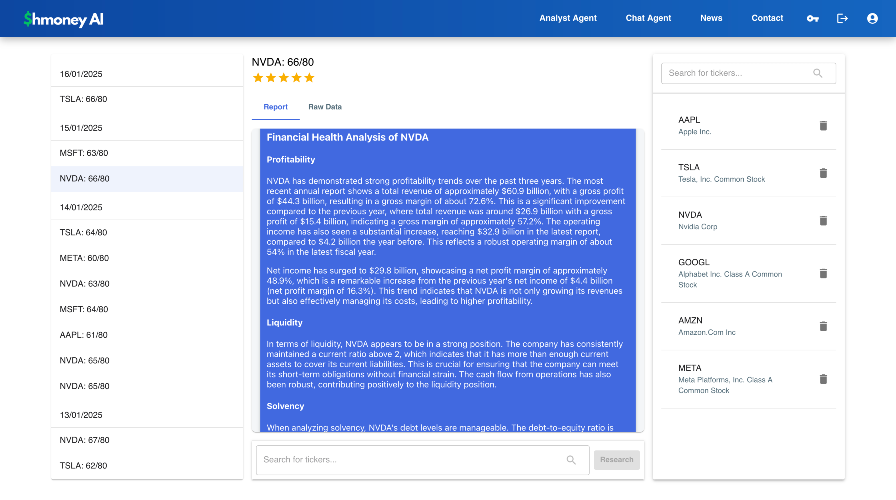
Task: Select AAPL Apple Inc. in watchlist
Action: click(749, 126)
